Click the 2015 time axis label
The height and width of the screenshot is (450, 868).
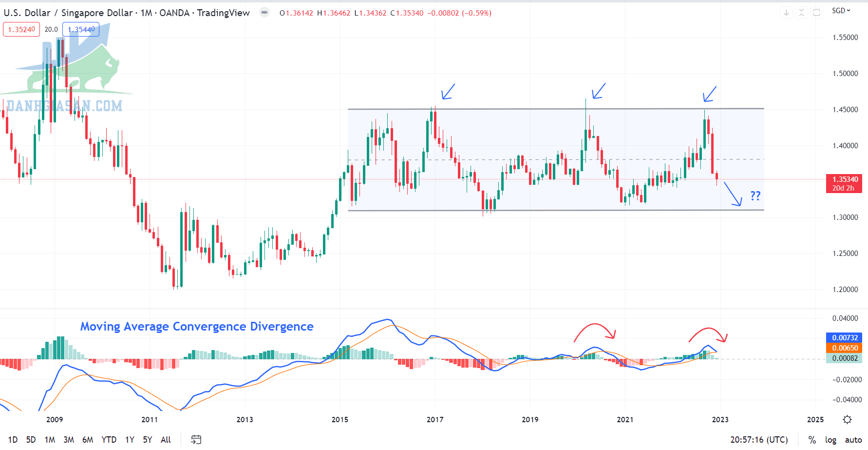pyautogui.click(x=340, y=419)
